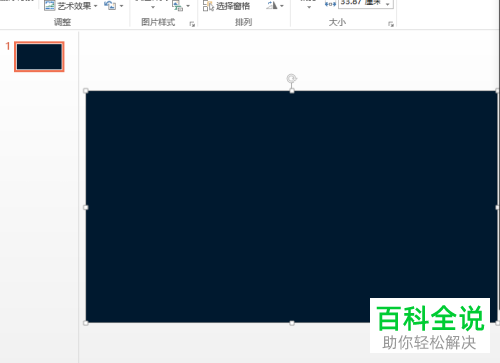
Task: Open the picture layout dropdown arrow
Action: [188, 6]
